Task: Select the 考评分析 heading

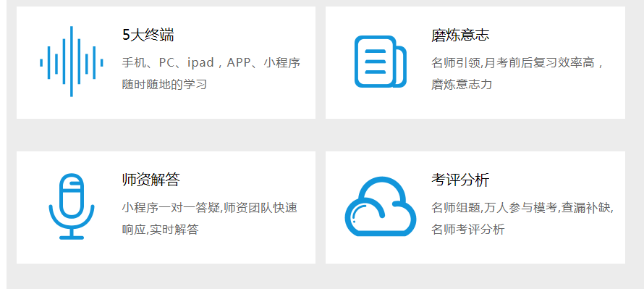Action: [x=460, y=180]
